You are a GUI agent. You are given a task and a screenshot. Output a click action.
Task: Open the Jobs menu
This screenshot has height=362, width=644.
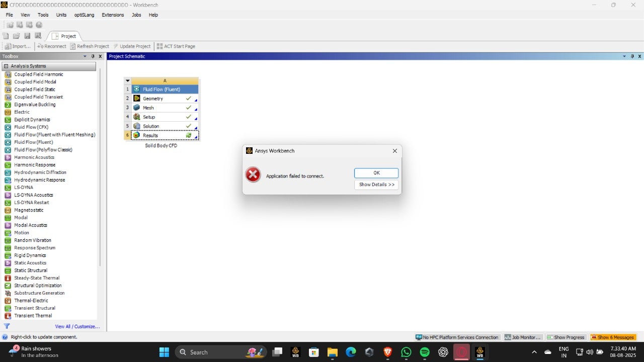point(136,15)
